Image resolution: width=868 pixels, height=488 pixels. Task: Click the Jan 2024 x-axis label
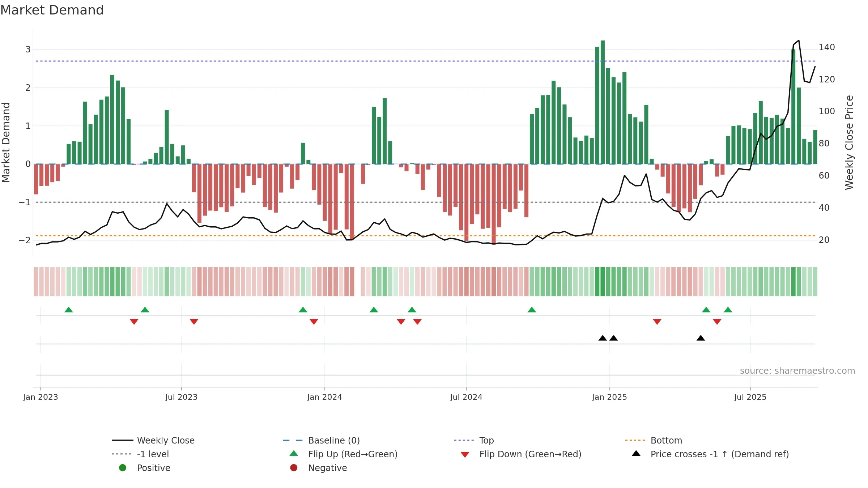(x=324, y=397)
